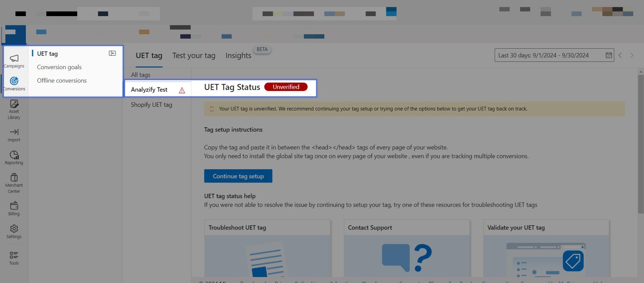
Task: Select the Conversions target icon
Action: coord(14,81)
